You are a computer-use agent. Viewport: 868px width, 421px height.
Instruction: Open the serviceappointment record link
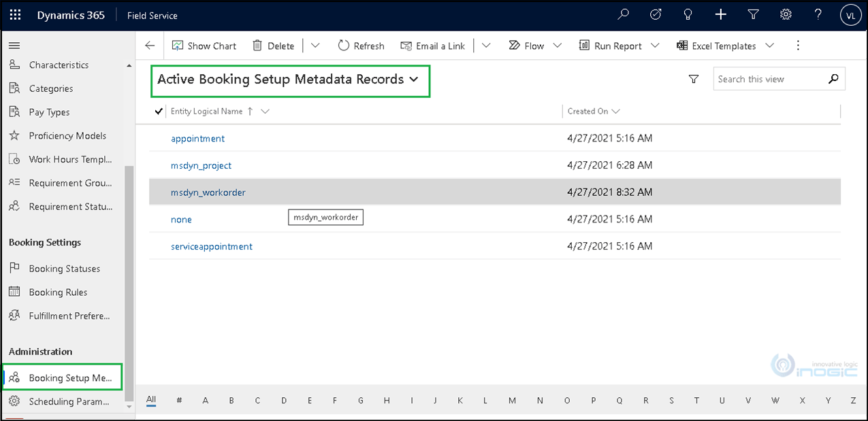pos(211,246)
